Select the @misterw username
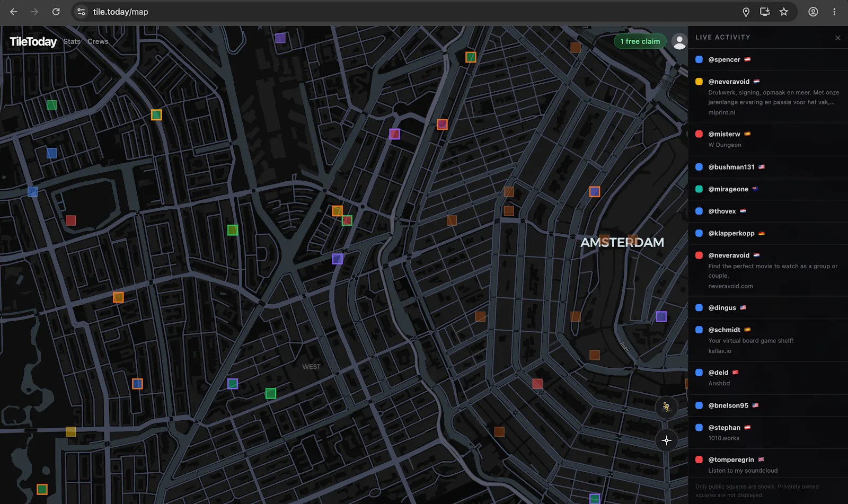The image size is (848, 504). 725,134
